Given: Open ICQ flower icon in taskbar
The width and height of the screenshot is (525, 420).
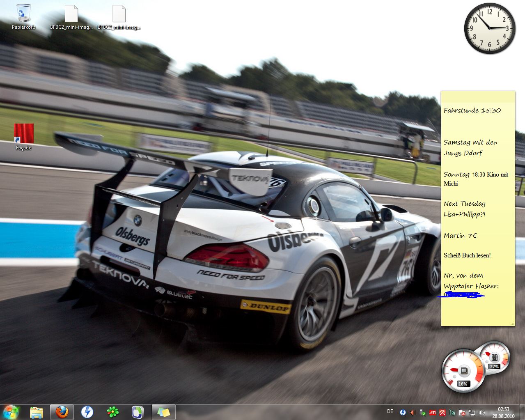Looking at the screenshot, I should (x=112, y=412).
